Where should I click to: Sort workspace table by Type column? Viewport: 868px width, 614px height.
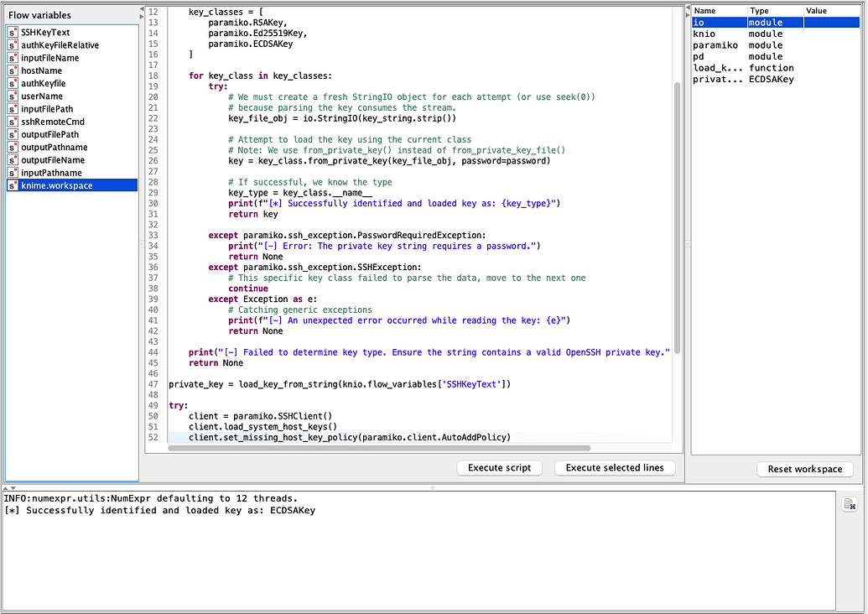[x=775, y=11]
